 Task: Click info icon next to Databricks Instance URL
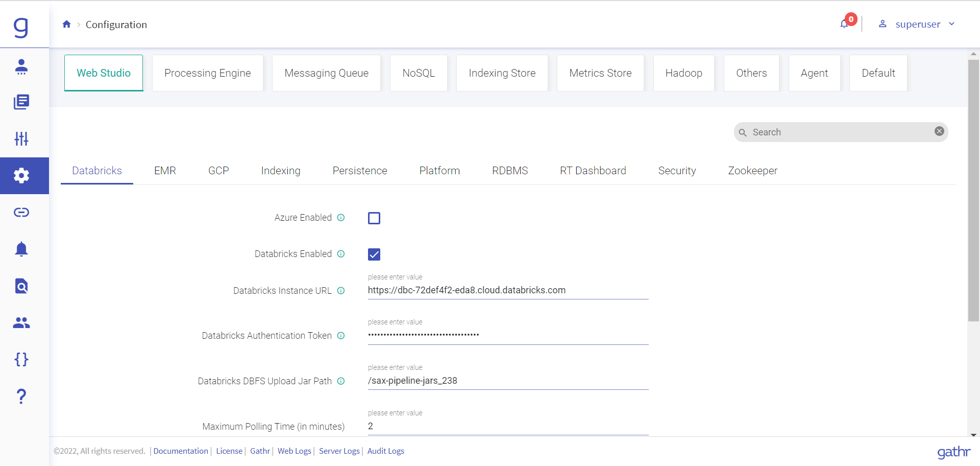(341, 291)
